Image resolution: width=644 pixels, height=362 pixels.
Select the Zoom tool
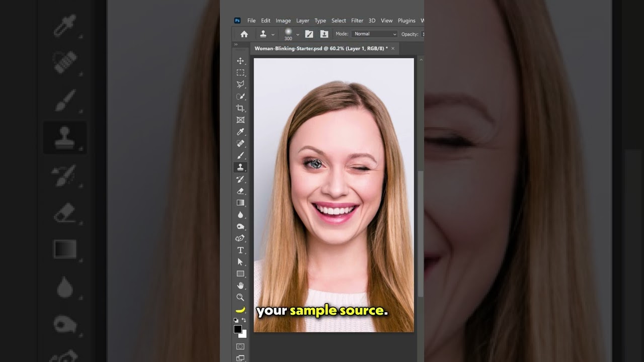pos(240,298)
